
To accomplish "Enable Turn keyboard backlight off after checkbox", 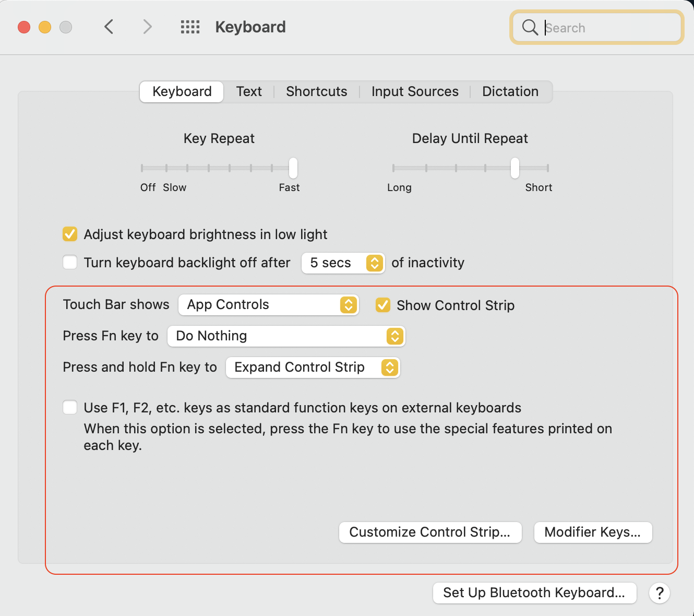I will point(70,262).
